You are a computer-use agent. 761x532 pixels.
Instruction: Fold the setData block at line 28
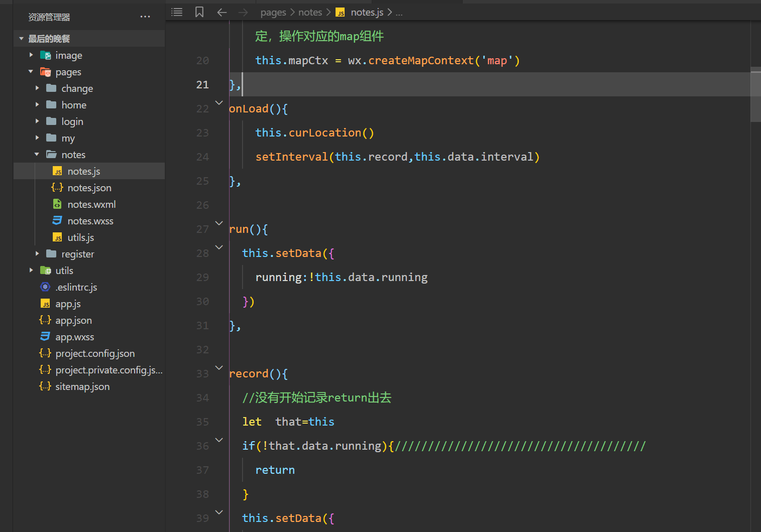tap(219, 247)
